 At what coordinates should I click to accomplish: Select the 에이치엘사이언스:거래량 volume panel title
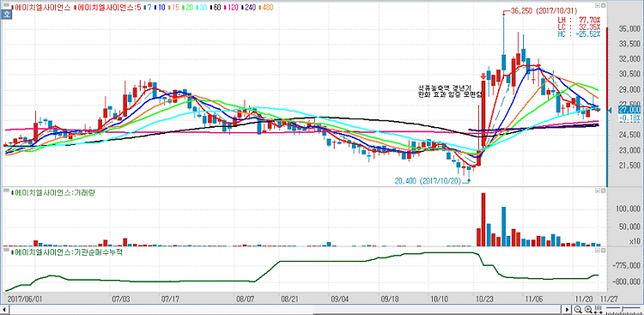[x=54, y=192]
